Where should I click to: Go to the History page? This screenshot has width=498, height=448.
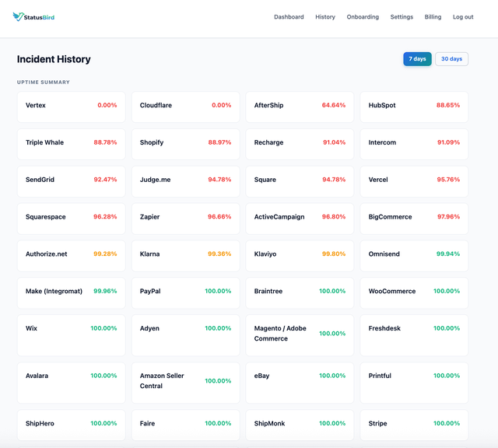pos(325,17)
